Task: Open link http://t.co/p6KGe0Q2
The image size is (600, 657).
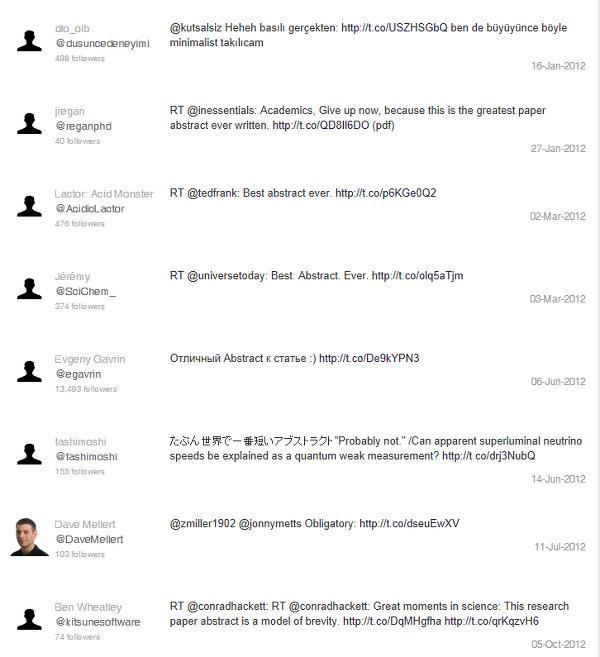Action: [x=385, y=193]
